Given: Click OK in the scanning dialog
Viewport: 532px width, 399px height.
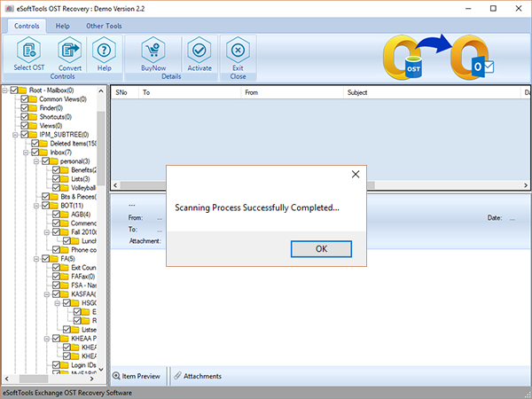Looking at the screenshot, I should [321, 249].
